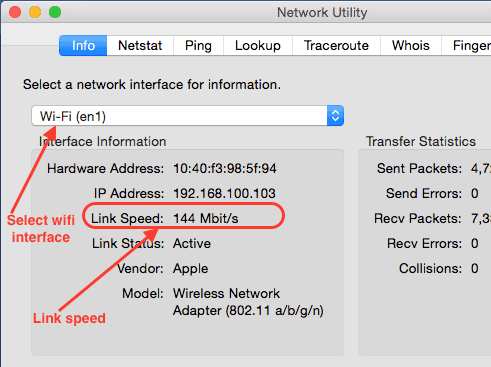Click the blue dropdown stepper arrows
This screenshot has height=367, width=491.
(x=335, y=116)
